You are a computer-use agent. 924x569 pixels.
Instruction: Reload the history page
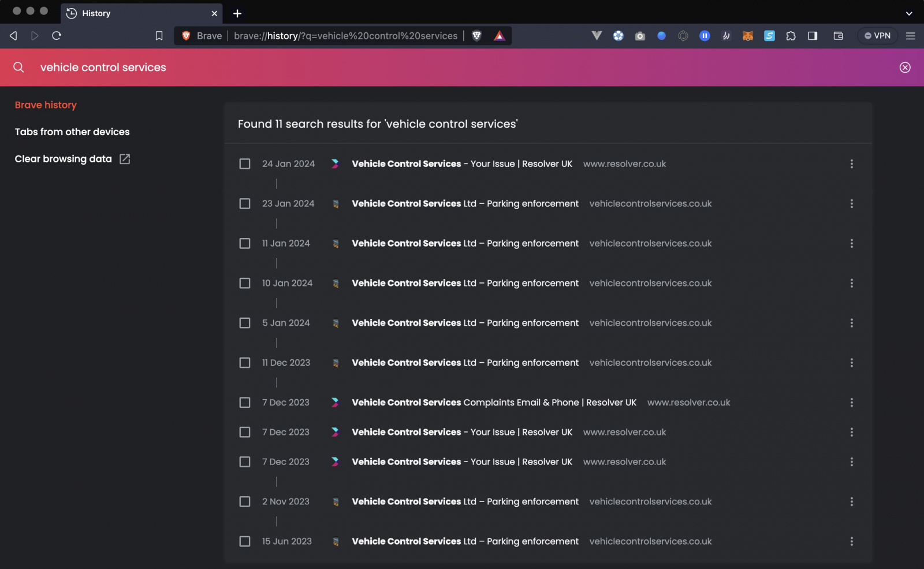pos(57,36)
